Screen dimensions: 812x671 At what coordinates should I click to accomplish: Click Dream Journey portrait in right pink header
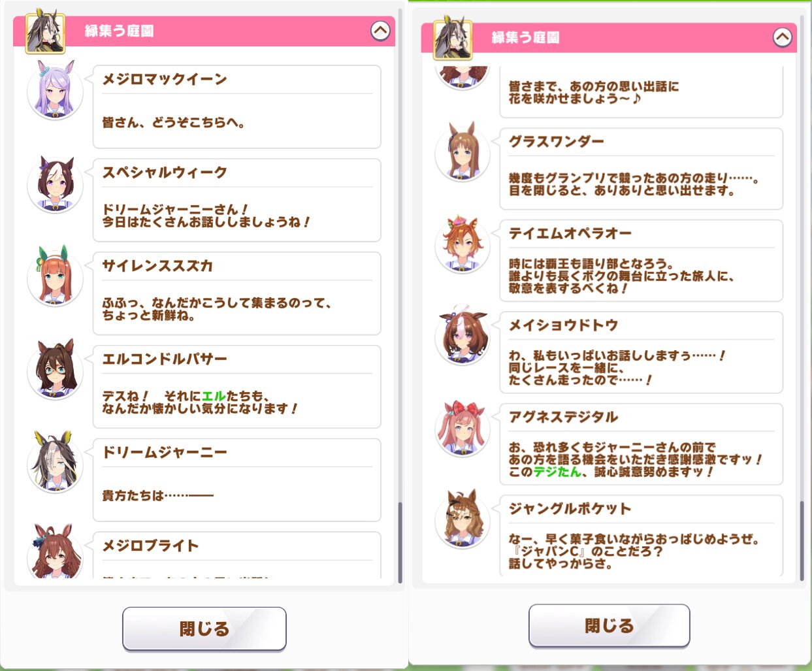click(x=453, y=38)
